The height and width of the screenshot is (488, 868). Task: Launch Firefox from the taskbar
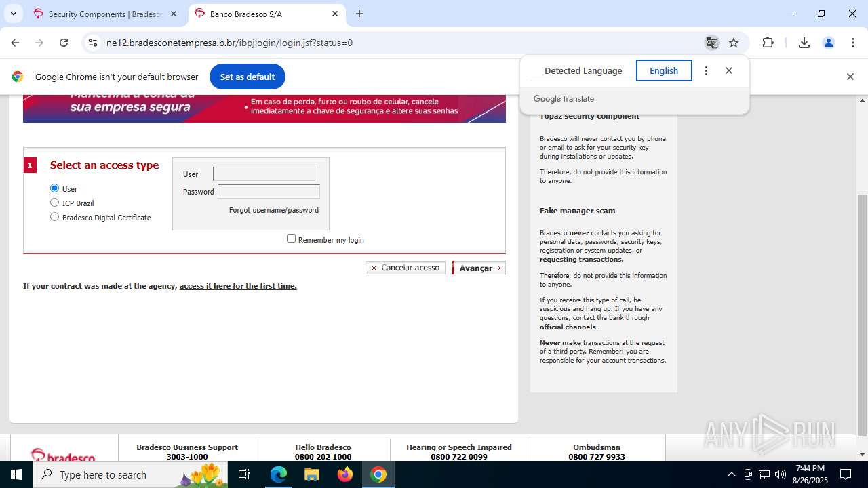click(x=345, y=474)
